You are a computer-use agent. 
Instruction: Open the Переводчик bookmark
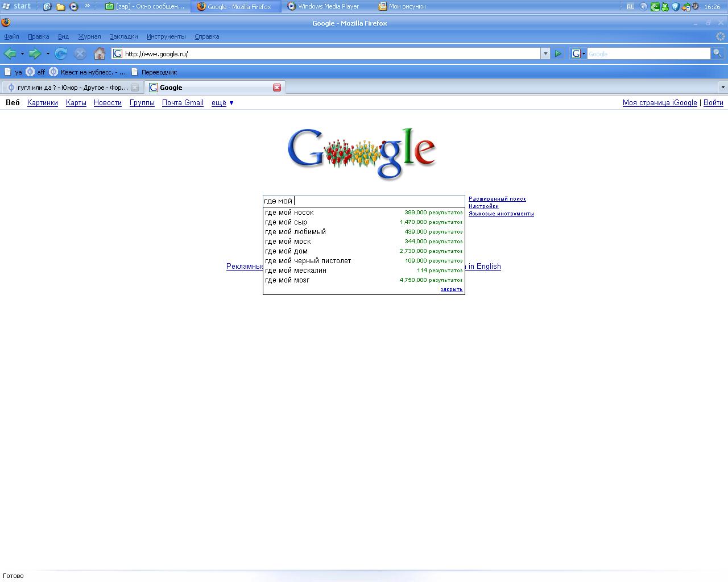point(154,72)
